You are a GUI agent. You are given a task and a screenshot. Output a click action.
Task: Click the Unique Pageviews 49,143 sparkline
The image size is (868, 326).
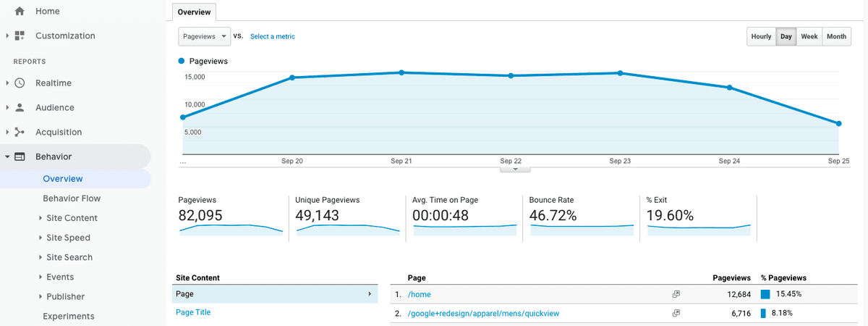(348, 230)
